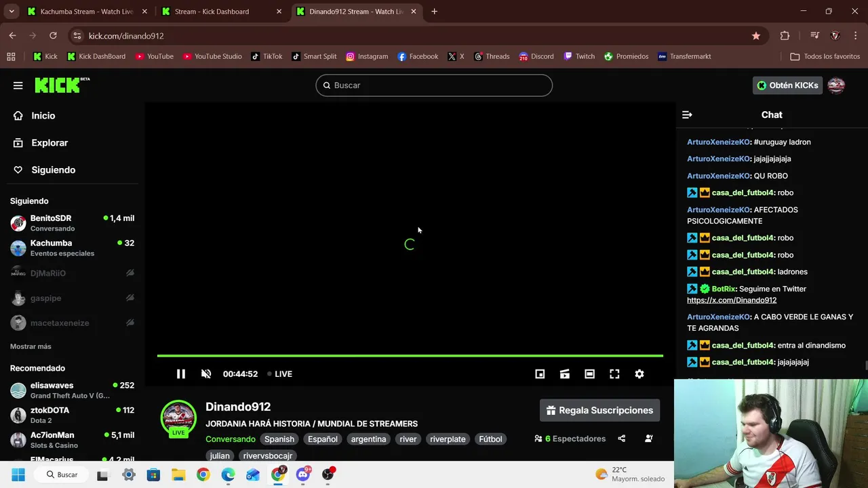Open user profile avatar menu
This screenshot has width=868, height=488.
point(836,85)
